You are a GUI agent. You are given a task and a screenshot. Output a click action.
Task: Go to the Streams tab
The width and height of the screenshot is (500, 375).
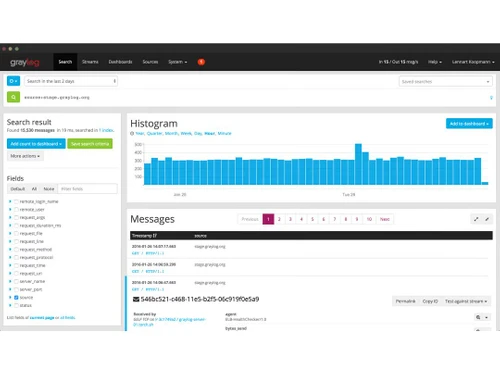(x=90, y=62)
